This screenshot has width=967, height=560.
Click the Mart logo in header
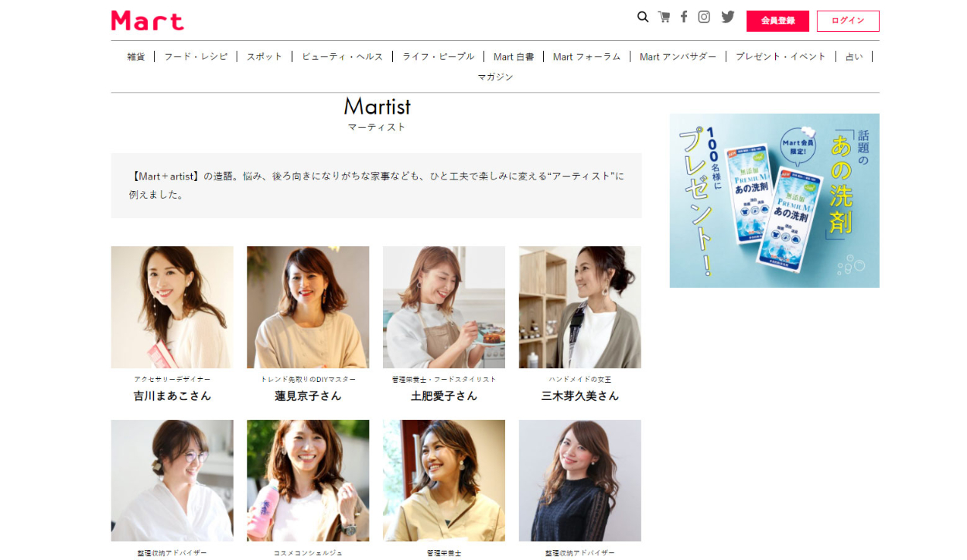coord(148,21)
